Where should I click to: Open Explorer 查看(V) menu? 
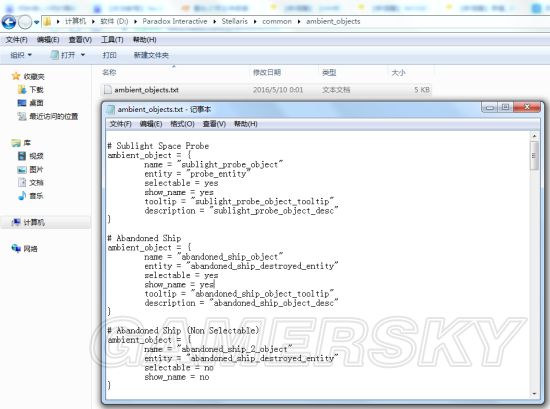(x=80, y=40)
